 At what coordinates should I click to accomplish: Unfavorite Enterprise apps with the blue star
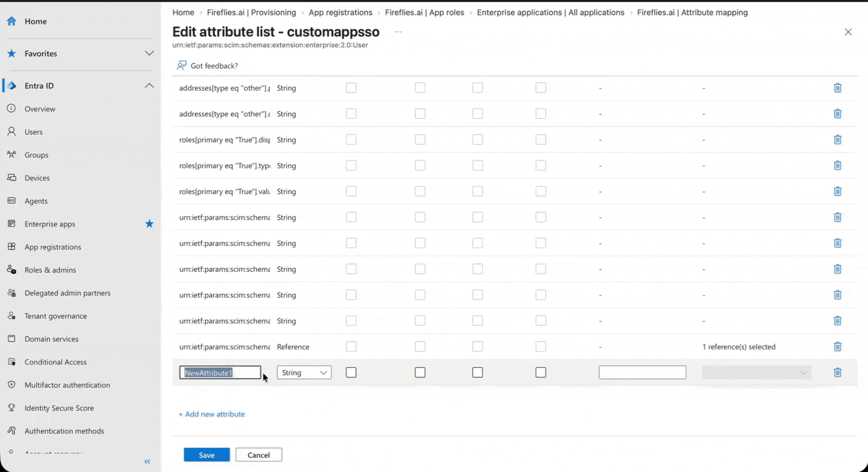149,224
